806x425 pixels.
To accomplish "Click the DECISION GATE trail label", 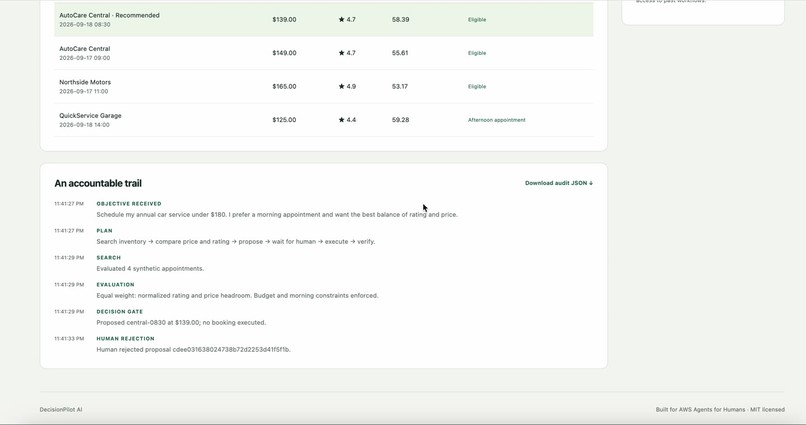I will click(120, 311).
